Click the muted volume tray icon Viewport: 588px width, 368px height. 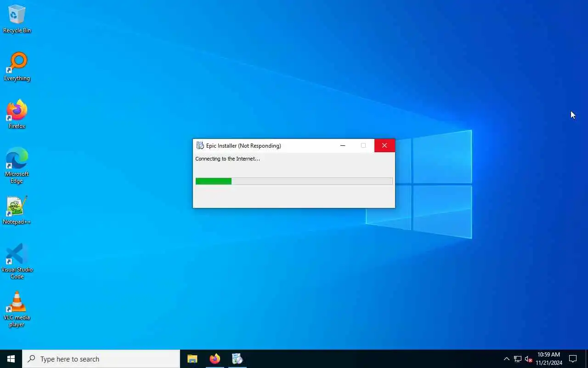[528, 359]
